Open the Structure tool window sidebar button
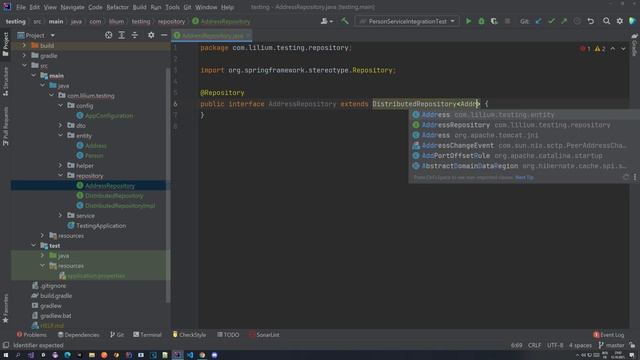The image size is (640, 360). point(5,81)
